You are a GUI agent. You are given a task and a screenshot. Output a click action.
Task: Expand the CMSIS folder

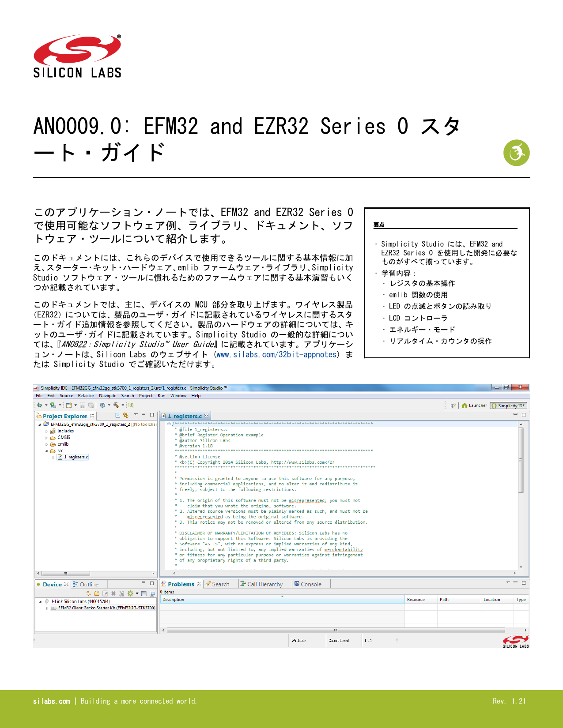tap(46, 438)
